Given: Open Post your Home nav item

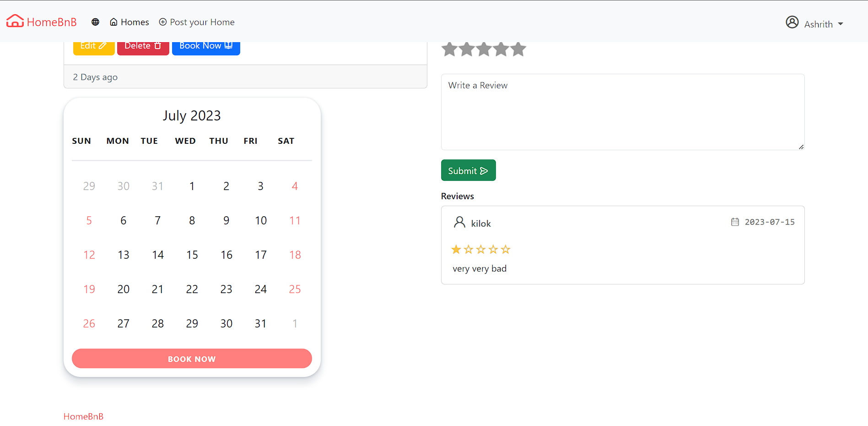Looking at the screenshot, I should (x=197, y=22).
